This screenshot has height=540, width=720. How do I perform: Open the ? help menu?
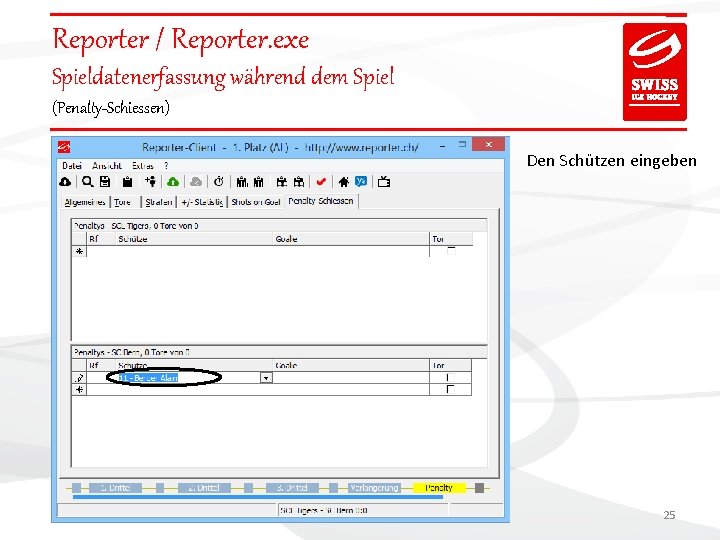166,165
